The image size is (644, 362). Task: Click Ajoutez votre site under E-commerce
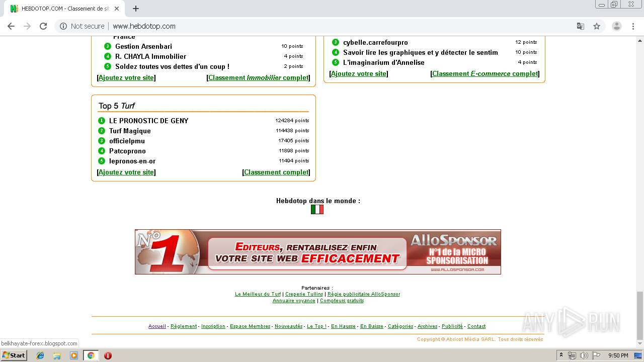[x=359, y=73]
